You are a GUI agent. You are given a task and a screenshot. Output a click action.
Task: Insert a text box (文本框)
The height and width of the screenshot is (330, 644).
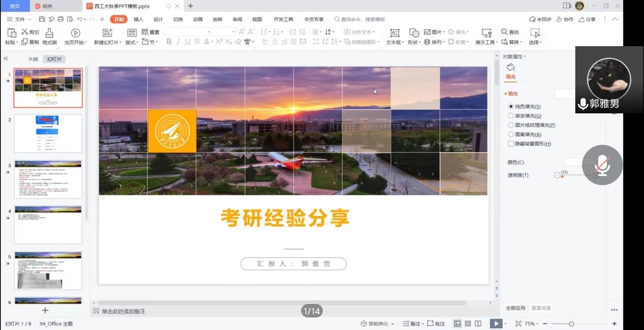click(x=394, y=33)
